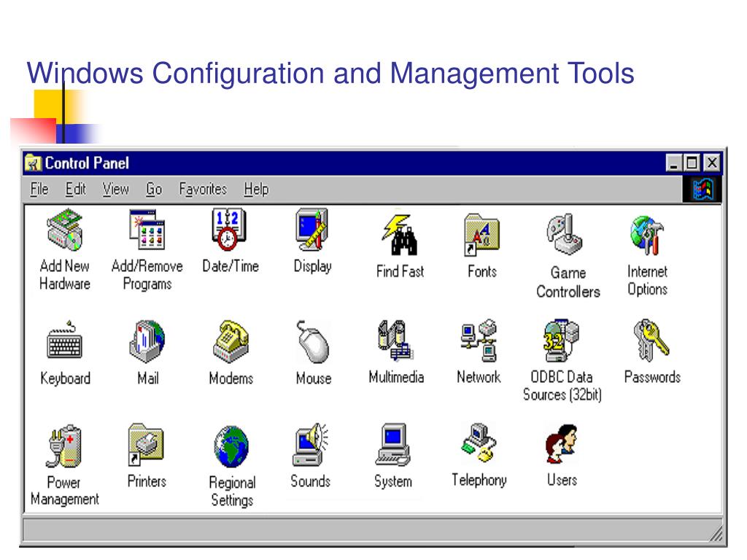Open the Fonts folder icon
The height and width of the screenshot is (560, 747).
click(481, 236)
